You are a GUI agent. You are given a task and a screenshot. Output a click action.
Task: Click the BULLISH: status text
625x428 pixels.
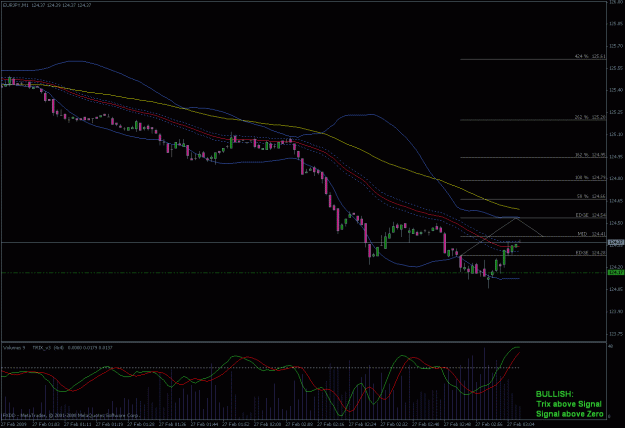click(x=554, y=394)
